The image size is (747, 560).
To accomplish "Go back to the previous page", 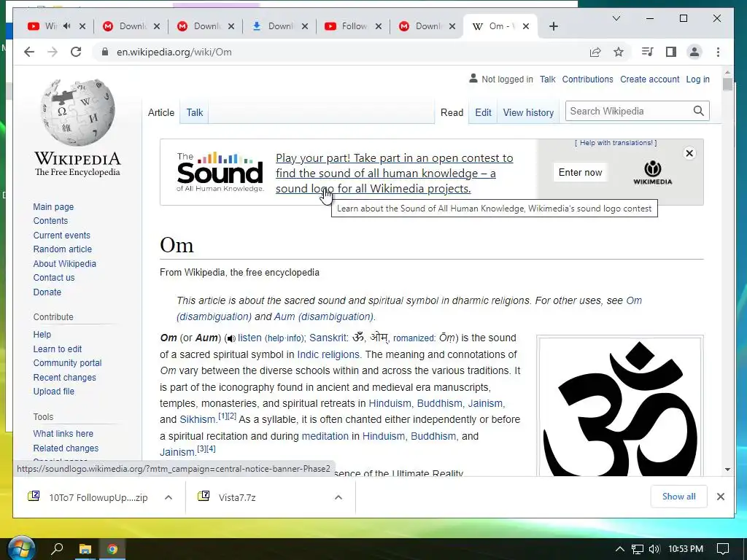I will coord(29,52).
